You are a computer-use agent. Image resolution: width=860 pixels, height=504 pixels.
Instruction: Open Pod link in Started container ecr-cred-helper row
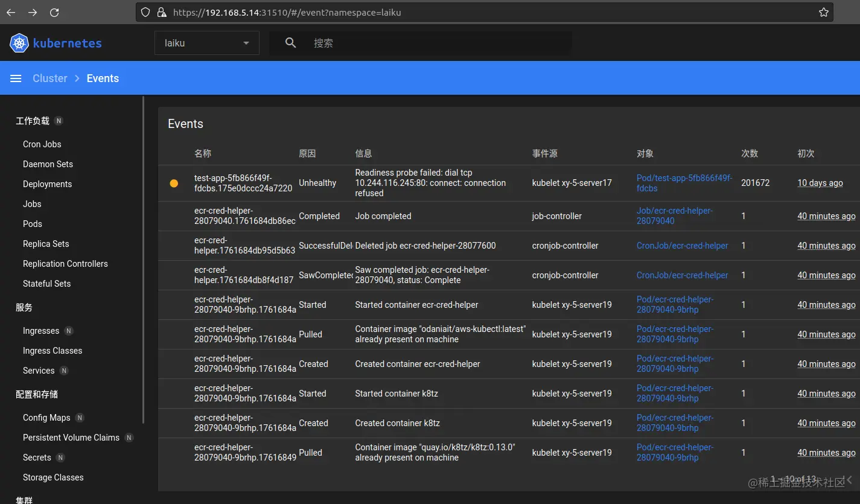click(x=675, y=304)
